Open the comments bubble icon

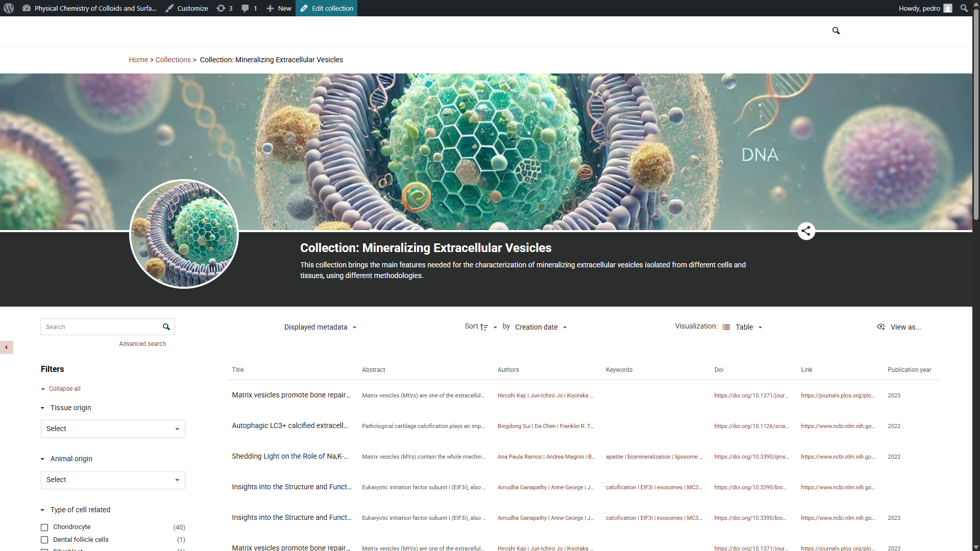pos(246,8)
